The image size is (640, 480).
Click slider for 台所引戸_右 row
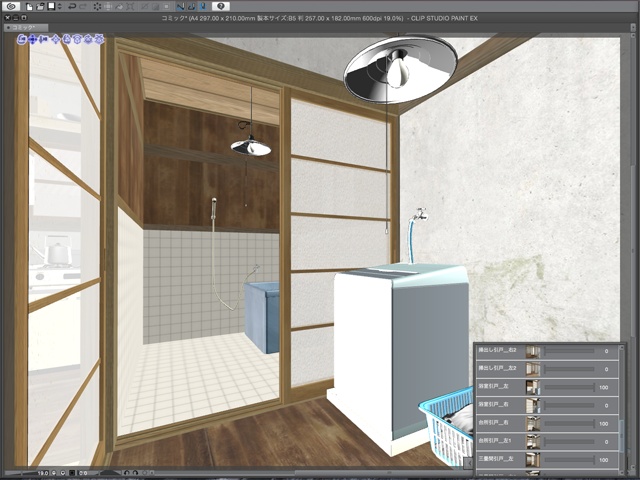pos(569,424)
